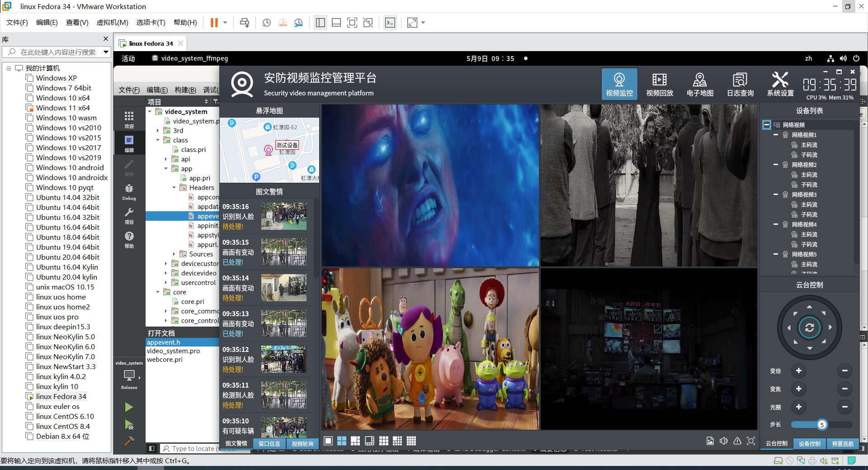Select the 16-screen grid layout icon
Viewport: 868px width, 470px height.
point(411,441)
